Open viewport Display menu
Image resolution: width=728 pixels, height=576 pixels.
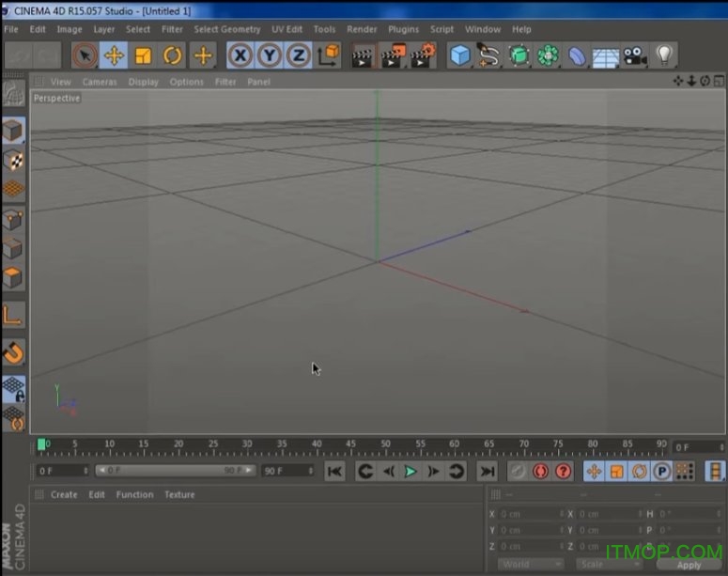click(143, 82)
